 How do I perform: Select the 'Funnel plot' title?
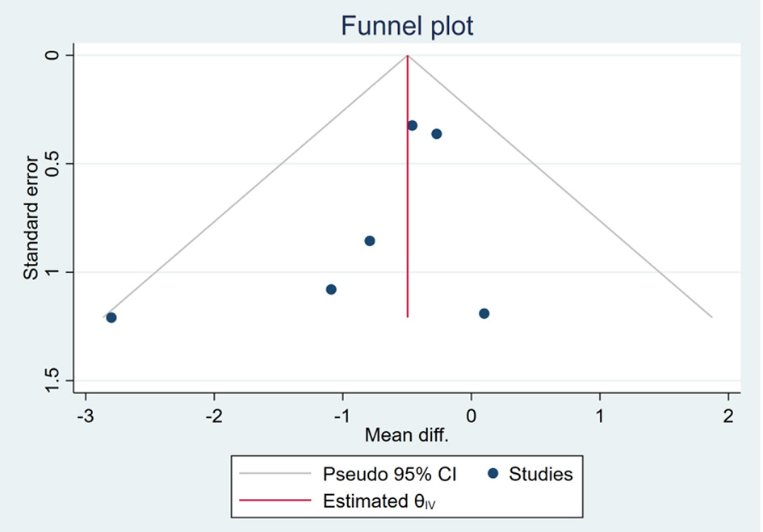(407, 26)
